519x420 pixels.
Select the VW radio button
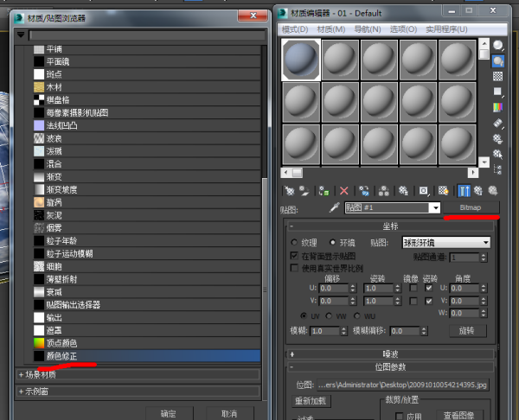[x=329, y=316]
